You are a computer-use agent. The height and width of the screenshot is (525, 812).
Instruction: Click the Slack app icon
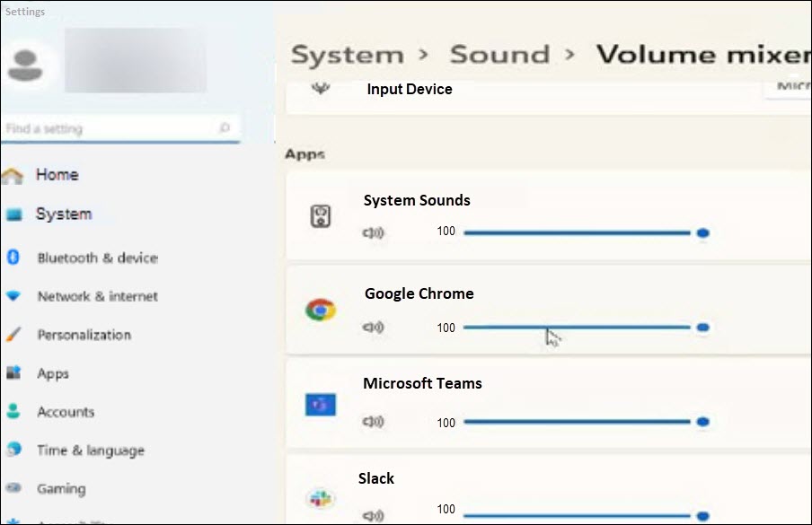pos(321,498)
